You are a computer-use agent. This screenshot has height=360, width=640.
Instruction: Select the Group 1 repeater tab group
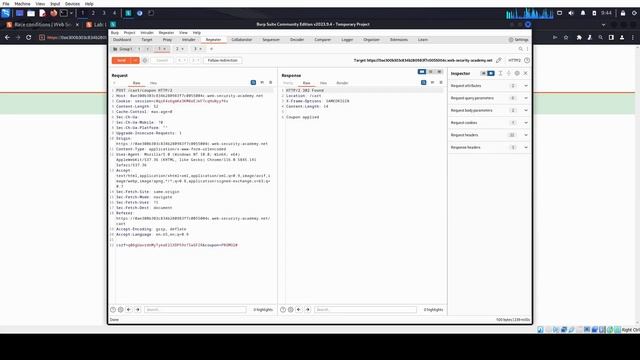tap(123, 49)
